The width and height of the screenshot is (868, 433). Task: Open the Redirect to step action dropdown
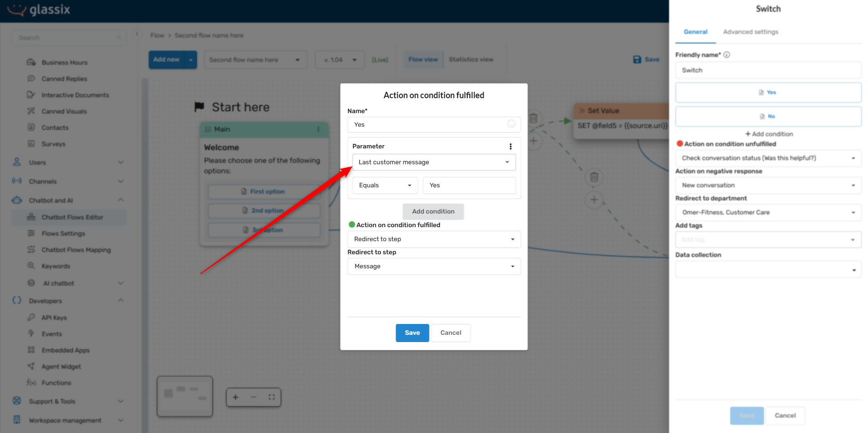click(434, 239)
